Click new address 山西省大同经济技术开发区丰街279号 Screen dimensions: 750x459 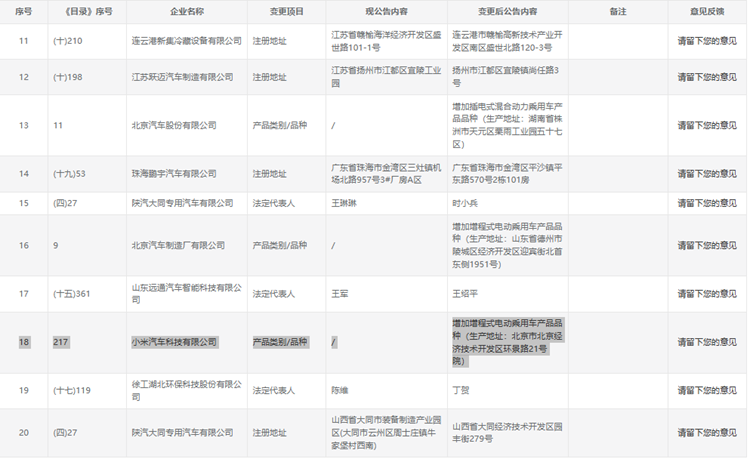point(507,433)
